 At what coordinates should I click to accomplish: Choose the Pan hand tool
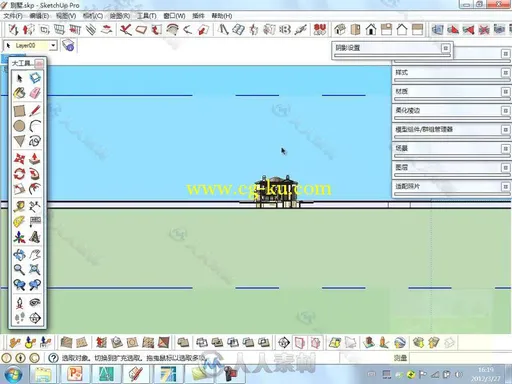pos(35,255)
